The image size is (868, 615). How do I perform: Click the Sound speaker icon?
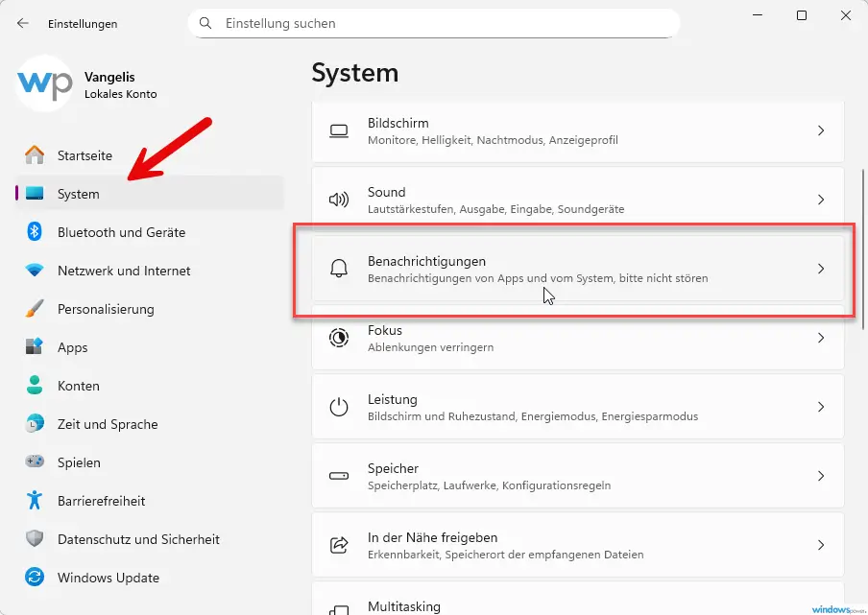pyautogui.click(x=338, y=200)
